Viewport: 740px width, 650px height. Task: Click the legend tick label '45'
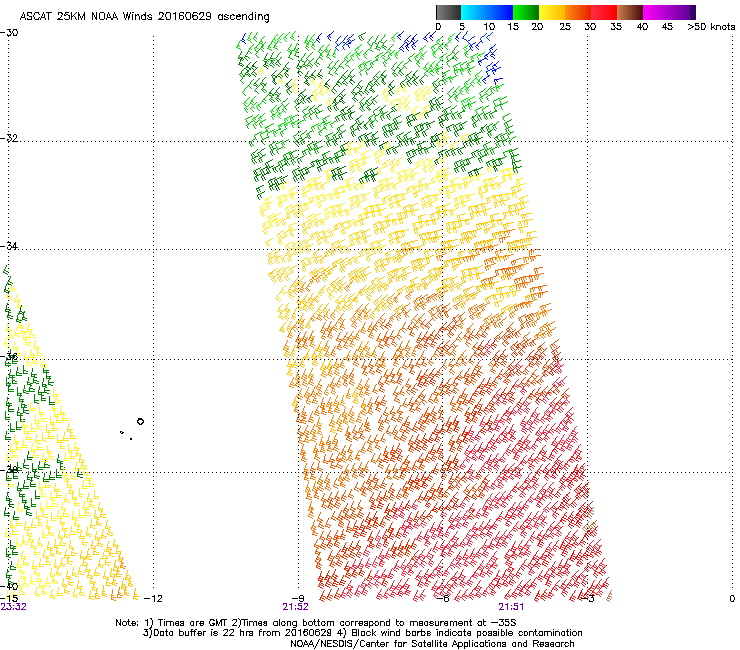click(x=667, y=27)
